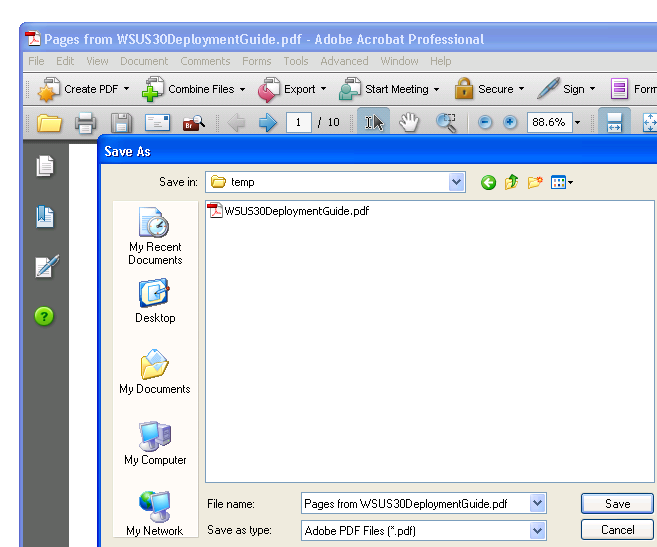Open My Recent Documents location

pyautogui.click(x=155, y=236)
